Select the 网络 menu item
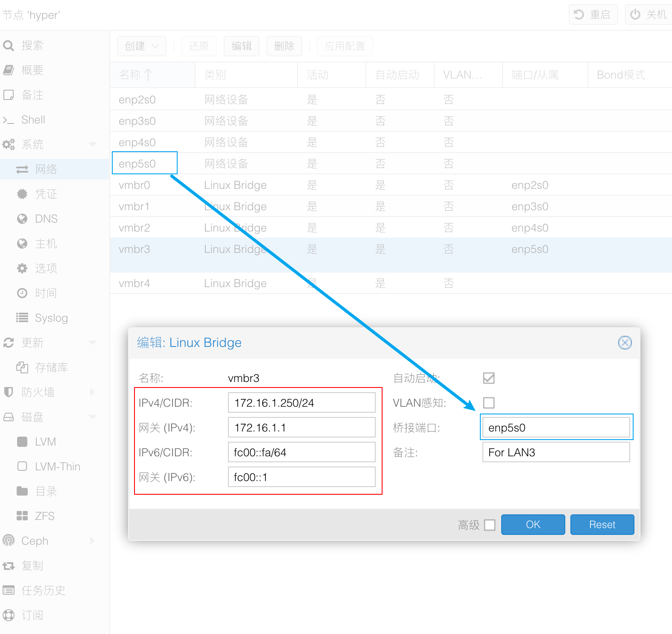 [55, 169]
